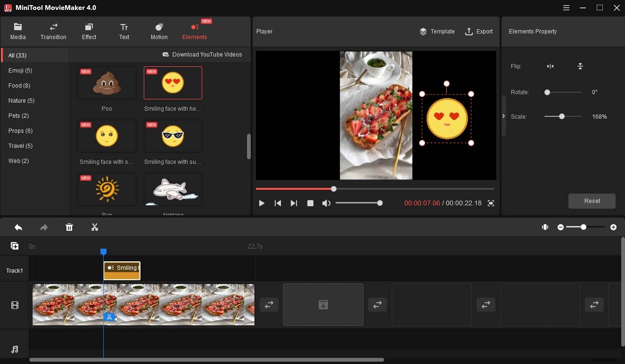Click the Redo icon above the timeline
Viewport: 625px width, 364px height.
(43, 227)
